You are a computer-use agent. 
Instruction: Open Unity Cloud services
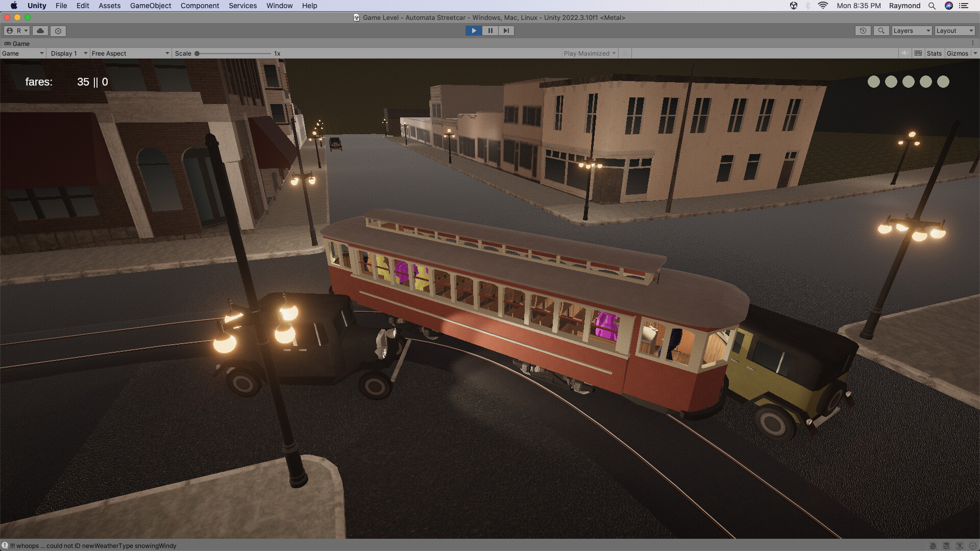click(40, 31)
